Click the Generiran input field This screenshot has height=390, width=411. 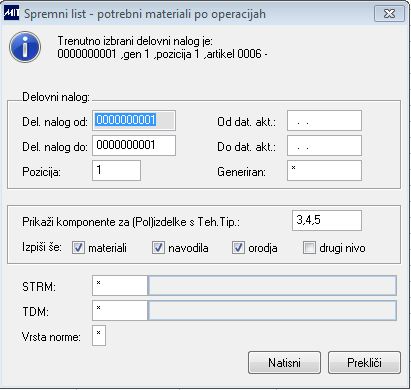tap(324, 170)
